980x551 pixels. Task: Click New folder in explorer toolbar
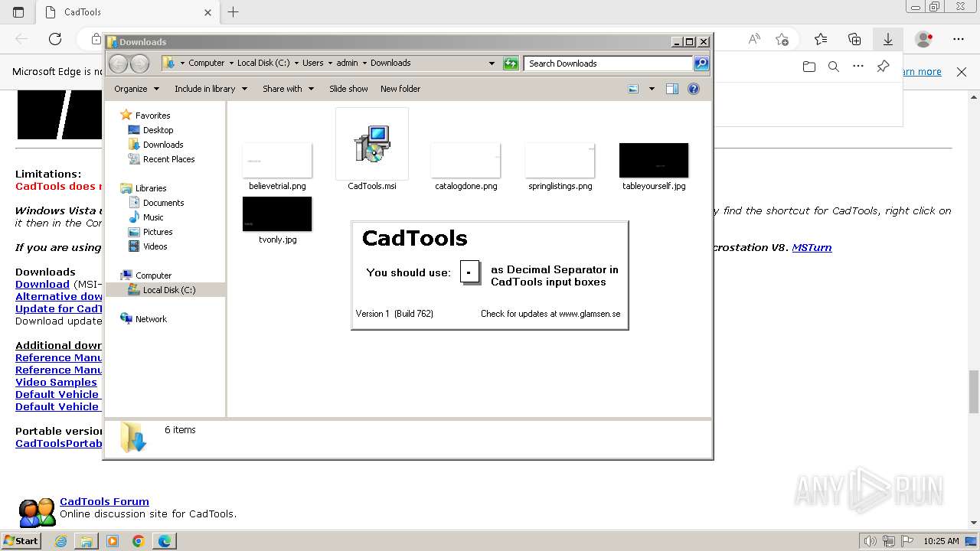400,89
